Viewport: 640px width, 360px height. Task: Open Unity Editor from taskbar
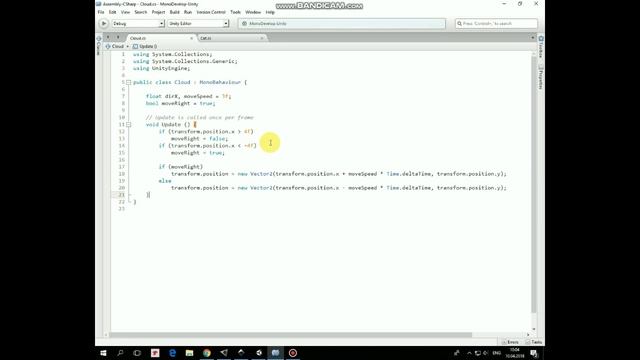coord(259,353)
